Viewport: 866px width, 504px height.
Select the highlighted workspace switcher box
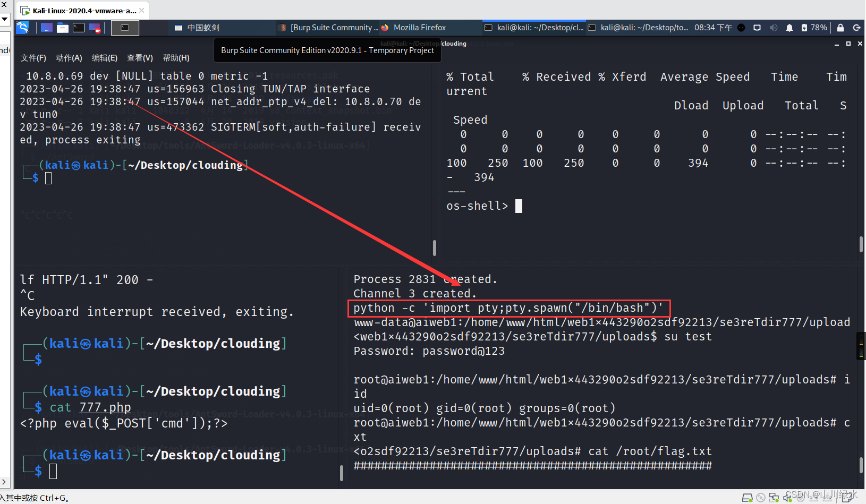[x=125, y=28]
